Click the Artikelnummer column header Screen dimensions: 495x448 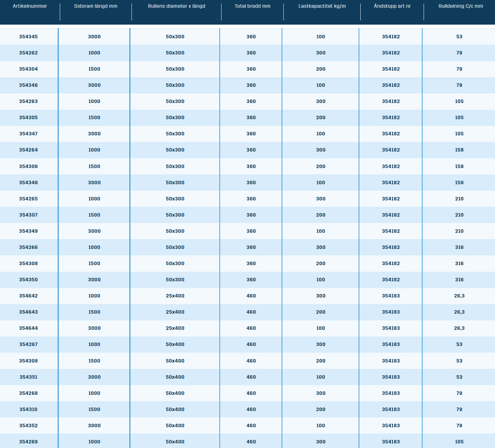click(30, 6)
